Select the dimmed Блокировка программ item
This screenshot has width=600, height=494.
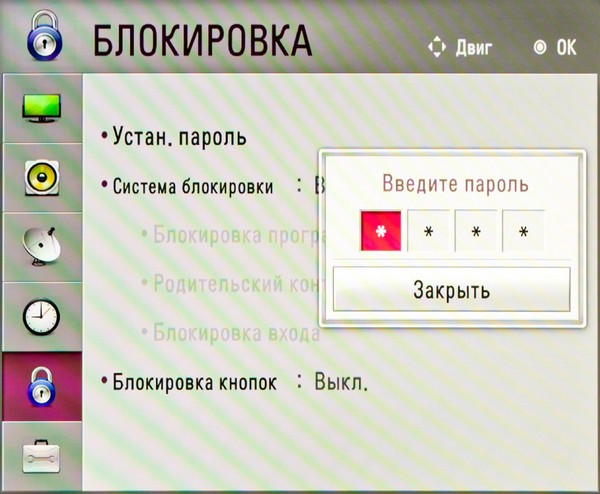[230, 236]
